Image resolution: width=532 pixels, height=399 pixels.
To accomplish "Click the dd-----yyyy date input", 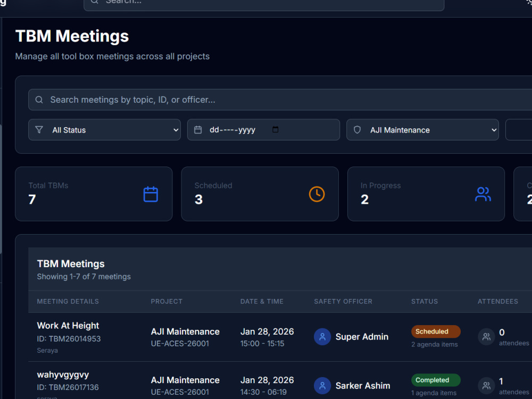I will tap(263, 130).
